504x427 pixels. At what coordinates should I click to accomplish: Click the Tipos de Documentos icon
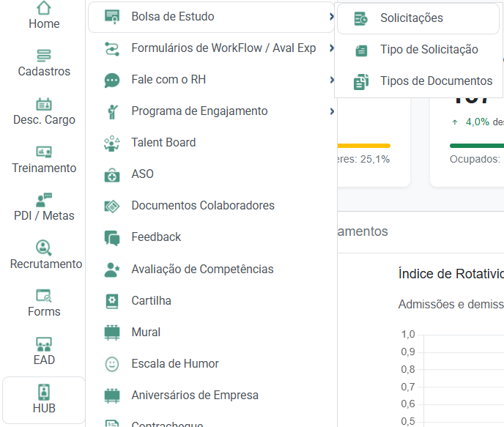pyautogui.click(x=361, y=81)
